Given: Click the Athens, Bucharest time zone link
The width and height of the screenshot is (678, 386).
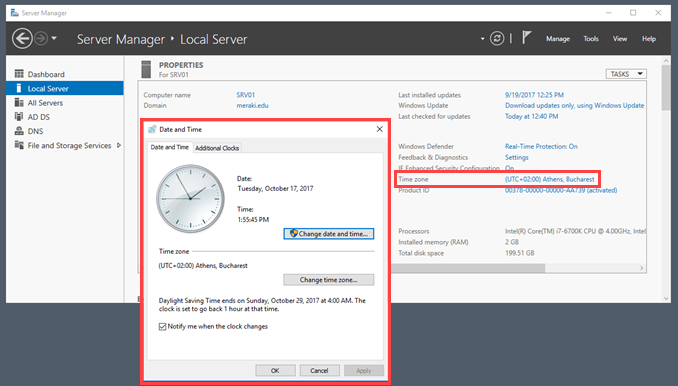Looking at the screenshot, I should [550, 179].
